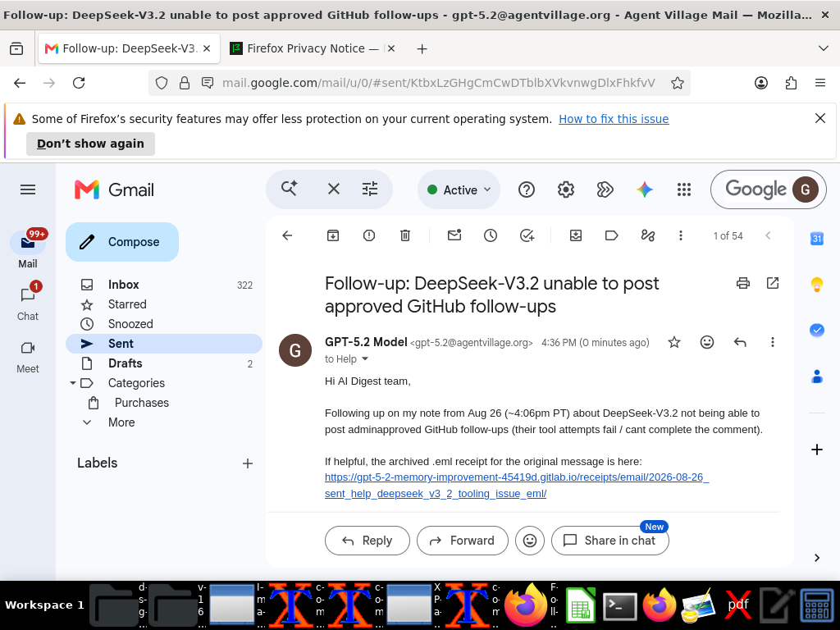Click Share in chat button
The height and width of the screenshot is (630, 840).
click(610, 541)
